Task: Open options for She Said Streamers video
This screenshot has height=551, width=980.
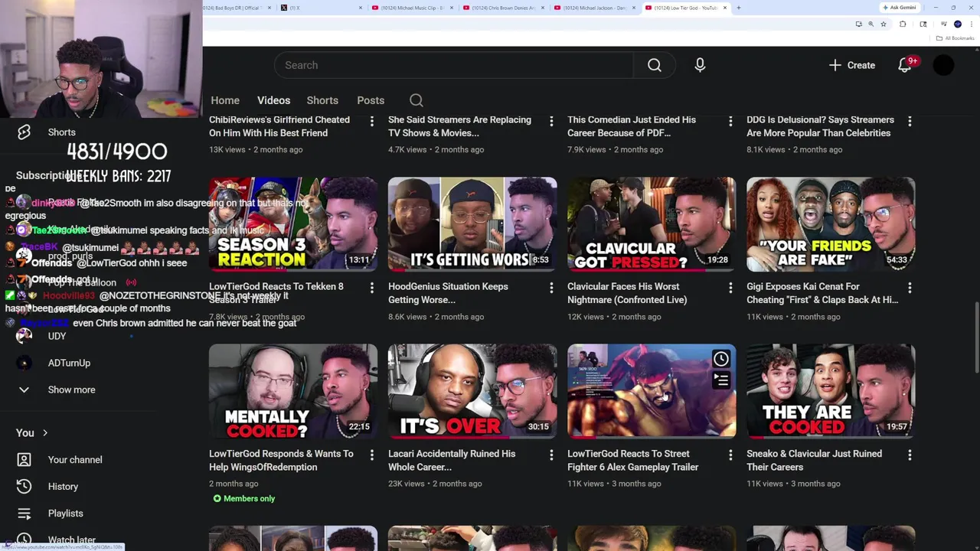Action: (551, 121)
